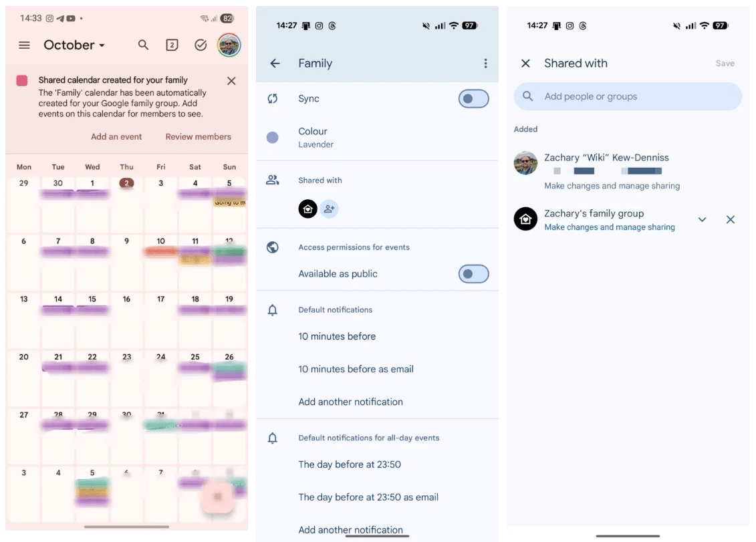Tap the add person icon under Shared with
The height and width of the screenshot is (542, 756).
330,209
